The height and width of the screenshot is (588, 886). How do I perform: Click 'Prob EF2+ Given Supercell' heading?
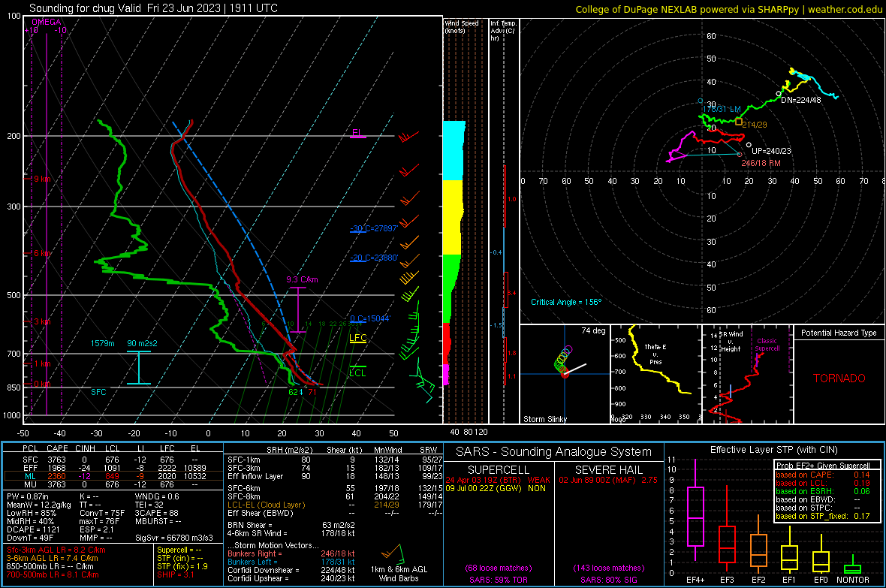click(x=823, y=466)
